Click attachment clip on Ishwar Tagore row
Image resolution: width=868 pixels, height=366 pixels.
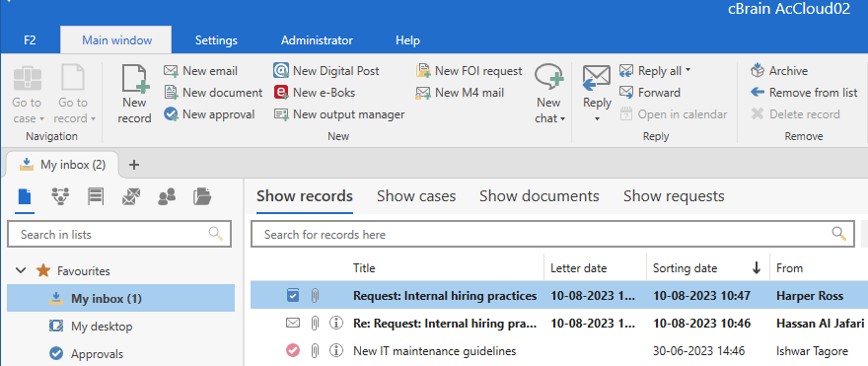315,350
